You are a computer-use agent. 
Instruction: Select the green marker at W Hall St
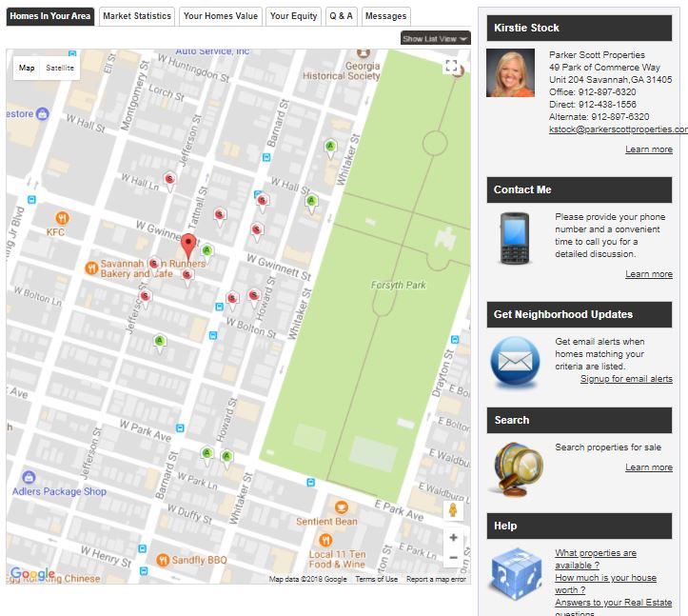(311, 203)
